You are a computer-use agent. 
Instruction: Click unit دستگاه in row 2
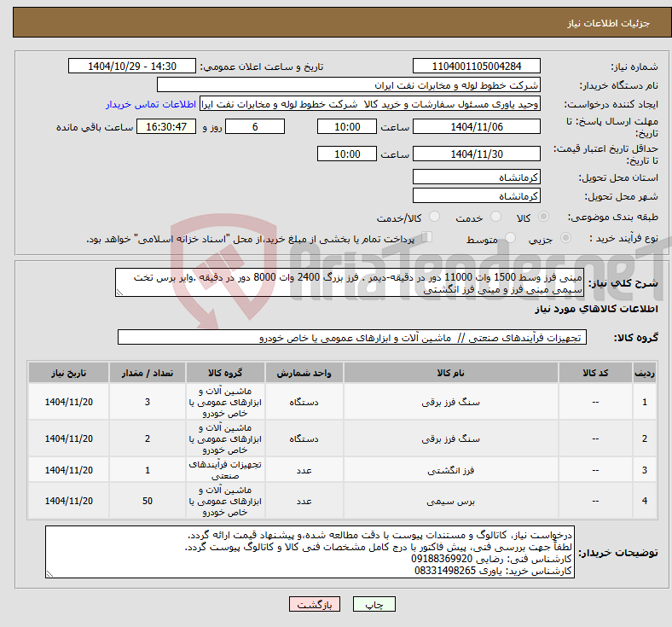(x=304, y=438)
